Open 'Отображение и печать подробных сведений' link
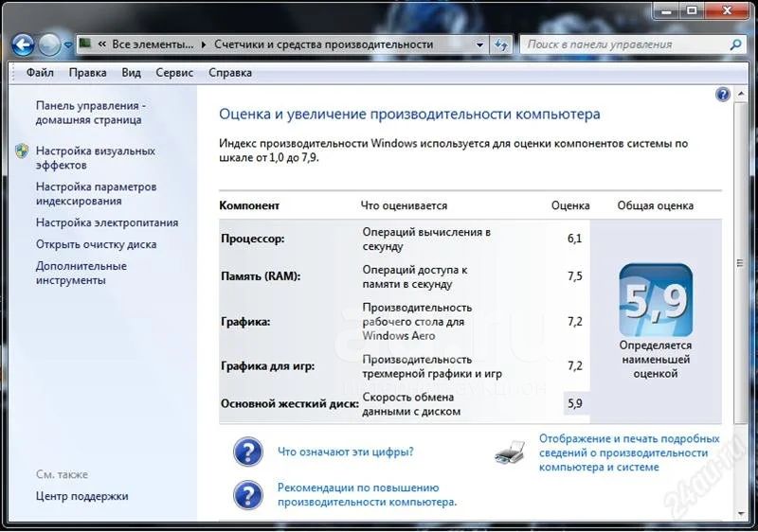The height and width of the screenshot is (532, 758). [x=629, y=452]
